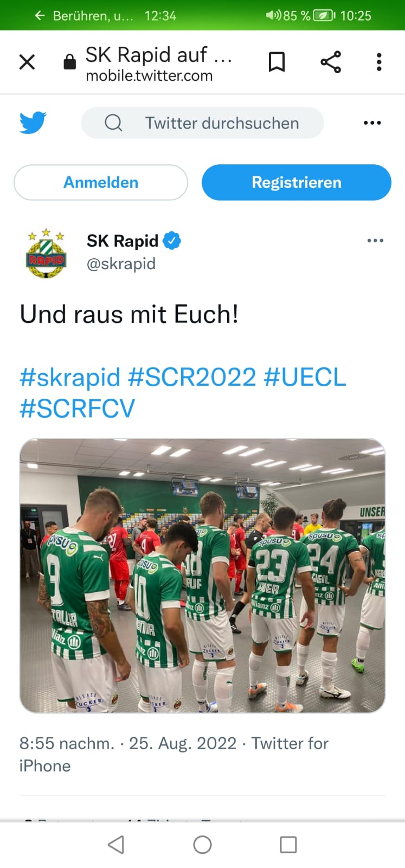
Task: Tap the Anmelden button
Action: [101, 182]
